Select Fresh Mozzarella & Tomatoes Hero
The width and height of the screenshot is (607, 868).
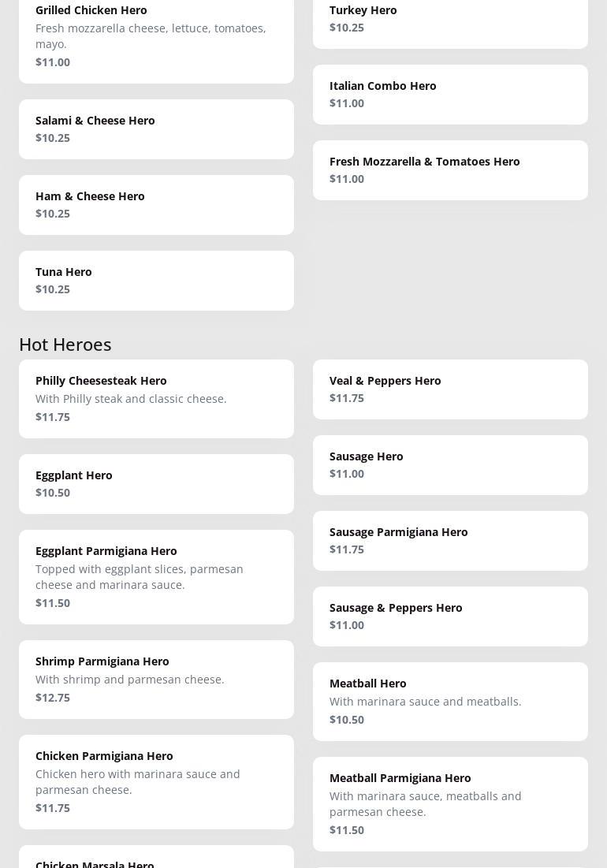pyautogui.click(x=450, y=170)
